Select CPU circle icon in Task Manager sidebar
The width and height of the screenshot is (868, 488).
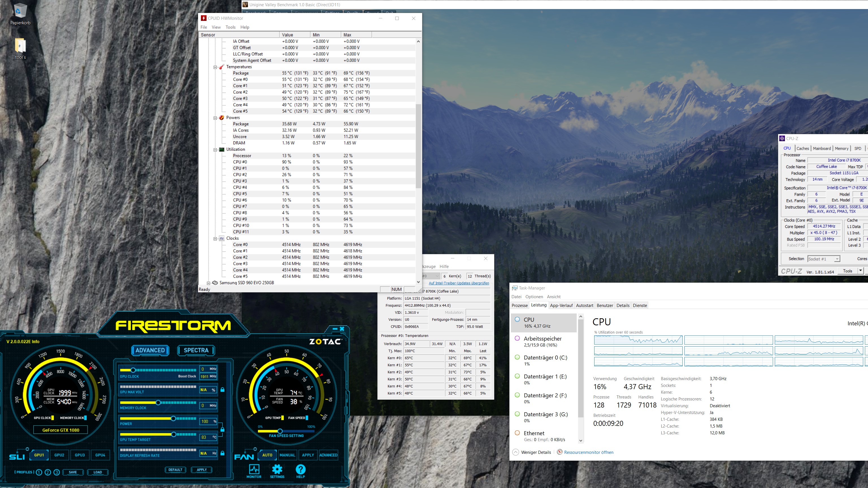517,319
